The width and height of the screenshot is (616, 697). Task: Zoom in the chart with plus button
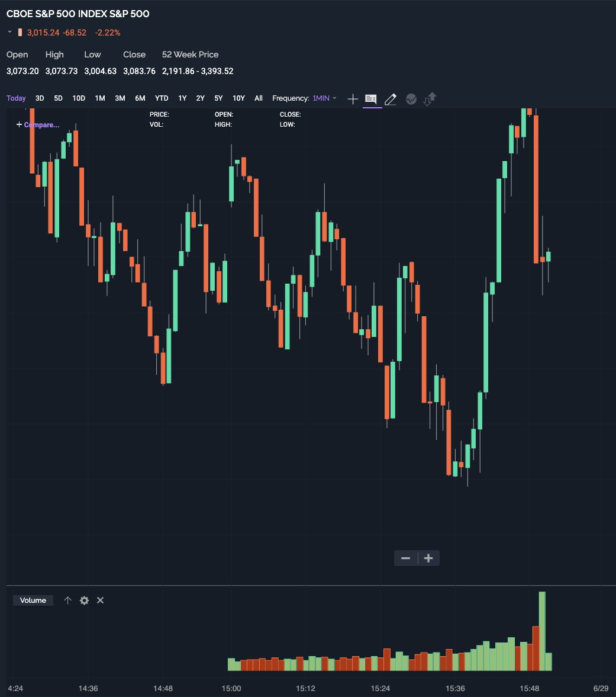click(428, 558)
